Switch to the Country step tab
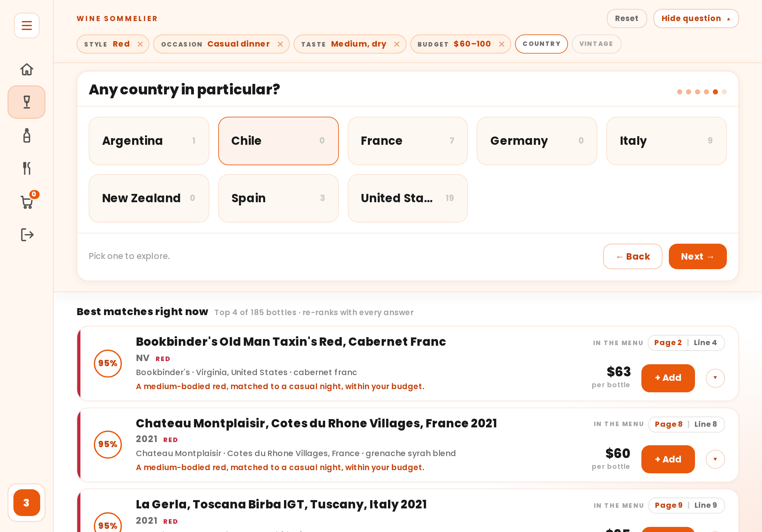The image size is (762, 532). [541, 44]
